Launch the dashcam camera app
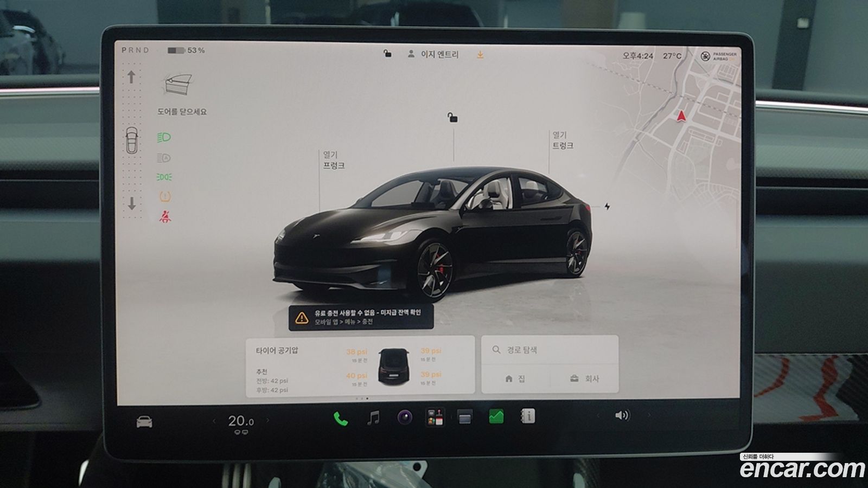868x488 pixels. (x=405, y=417)
